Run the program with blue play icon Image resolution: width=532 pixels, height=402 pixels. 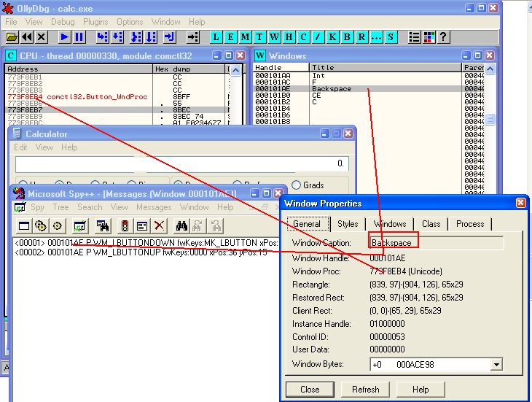pos(64,36)
